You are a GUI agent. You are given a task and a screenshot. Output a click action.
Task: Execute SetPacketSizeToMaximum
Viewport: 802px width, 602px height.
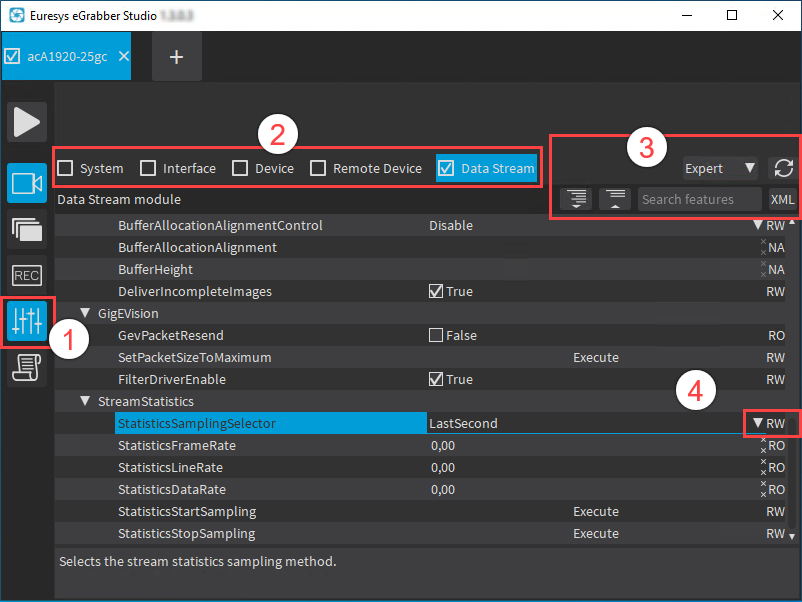596,357
